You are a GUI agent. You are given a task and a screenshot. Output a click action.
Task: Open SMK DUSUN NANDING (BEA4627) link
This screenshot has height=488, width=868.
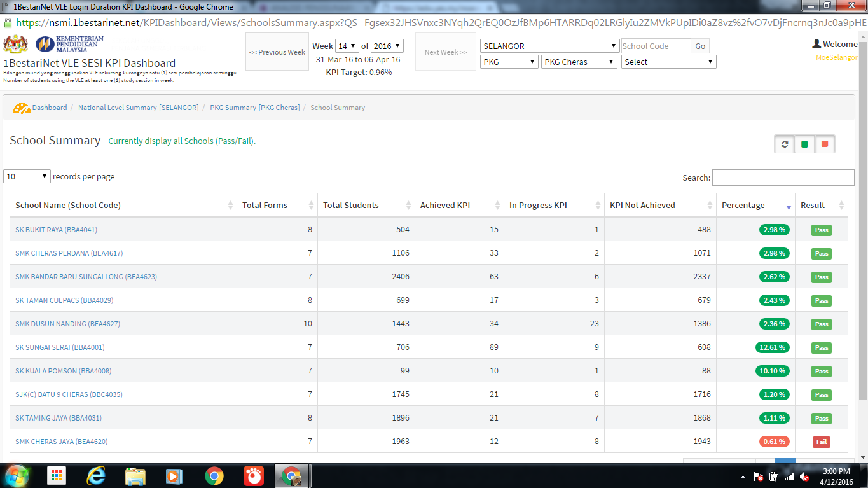pyautogui.click(x=67, y=324)
